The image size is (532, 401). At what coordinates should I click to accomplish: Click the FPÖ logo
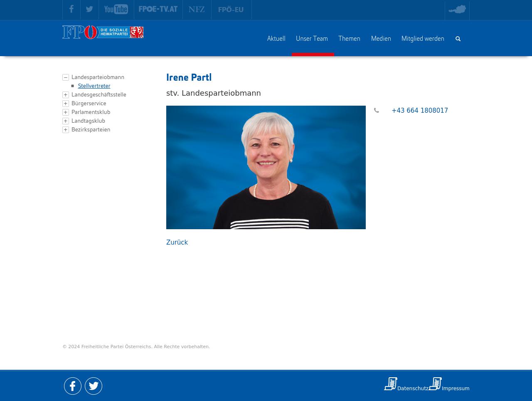pyautogui.click(x=103, y=32)
